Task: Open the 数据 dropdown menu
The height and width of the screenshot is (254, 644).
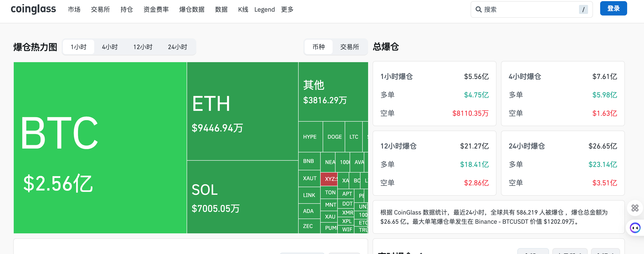Action: click(x=221, y=9)
